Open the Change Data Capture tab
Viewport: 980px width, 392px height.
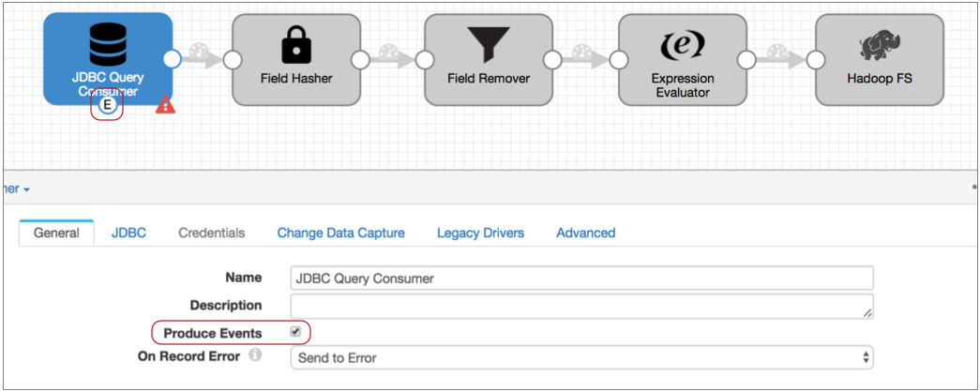(x=340, y=233)
